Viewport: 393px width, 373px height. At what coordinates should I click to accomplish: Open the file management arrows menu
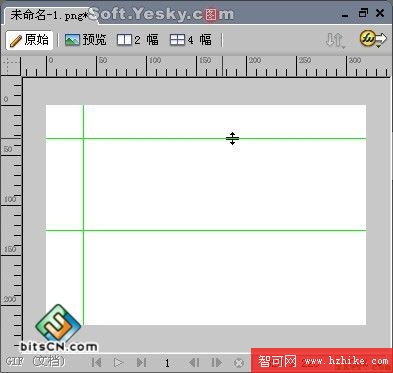click(x=335, y=40)
